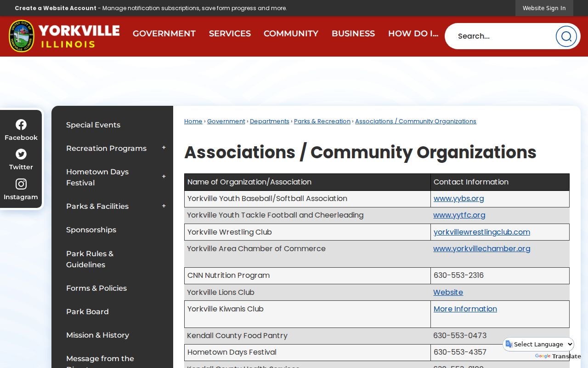Screen dimensions: 588x368
Task: Go to Home breadcrumb link
Action: 193,121
